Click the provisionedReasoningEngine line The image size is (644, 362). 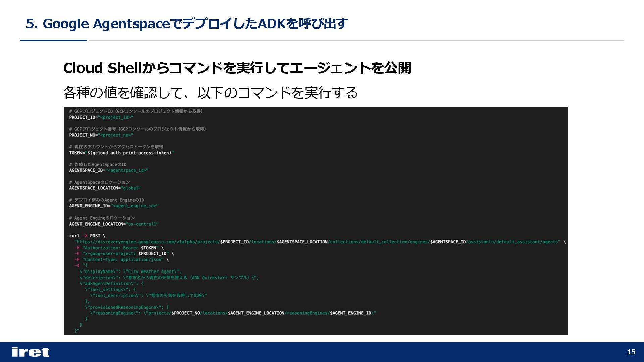coord(127,307)
